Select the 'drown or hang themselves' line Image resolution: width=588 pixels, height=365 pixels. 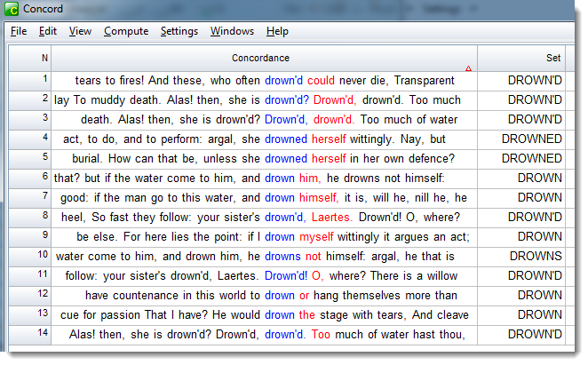coord(264,296)
